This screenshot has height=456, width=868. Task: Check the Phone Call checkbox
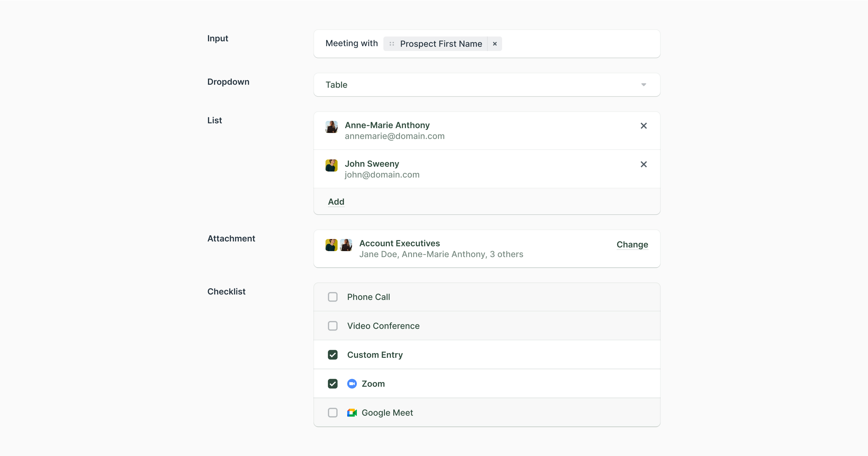[x=332, y=297]
